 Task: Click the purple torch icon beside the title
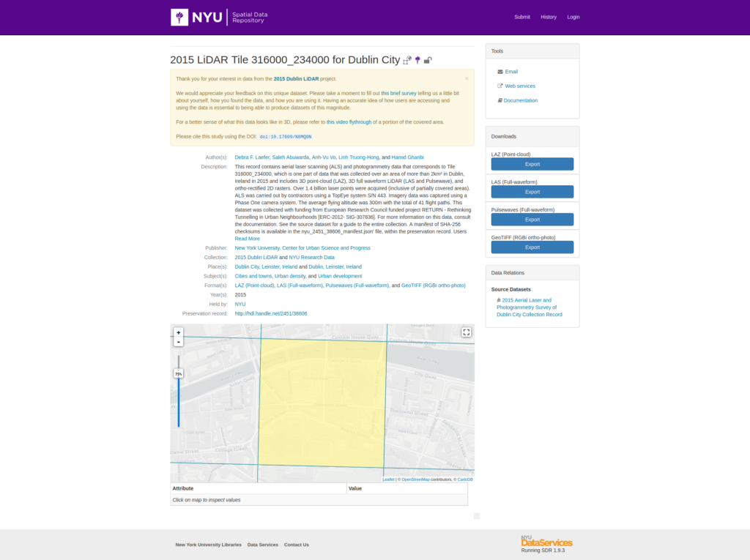pos(417,60)
